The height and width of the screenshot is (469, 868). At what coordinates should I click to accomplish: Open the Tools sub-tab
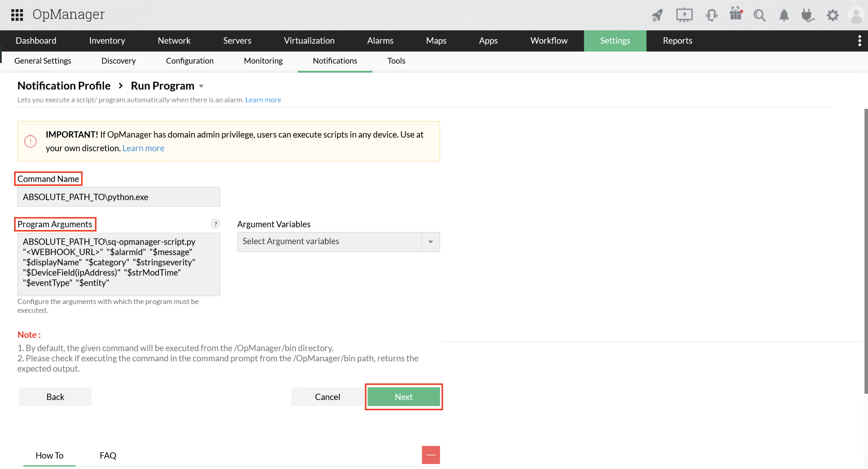[396, 61]
